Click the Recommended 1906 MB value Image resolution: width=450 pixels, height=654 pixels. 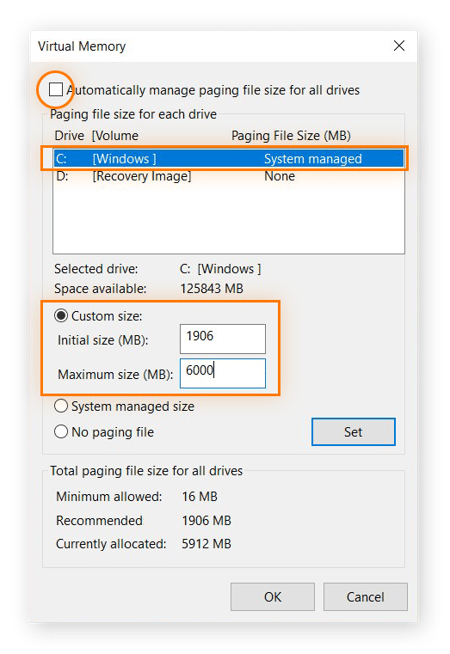pos(206,521)
